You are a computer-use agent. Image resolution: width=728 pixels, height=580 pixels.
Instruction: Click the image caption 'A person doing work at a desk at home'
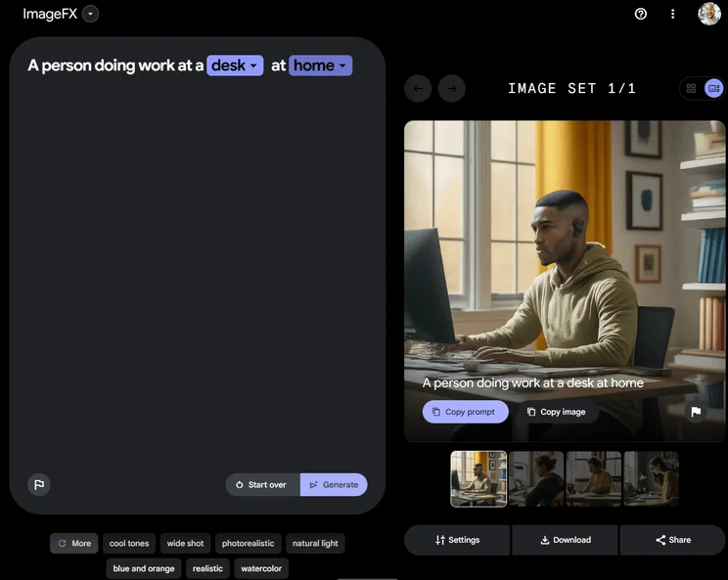coord(532,382)
